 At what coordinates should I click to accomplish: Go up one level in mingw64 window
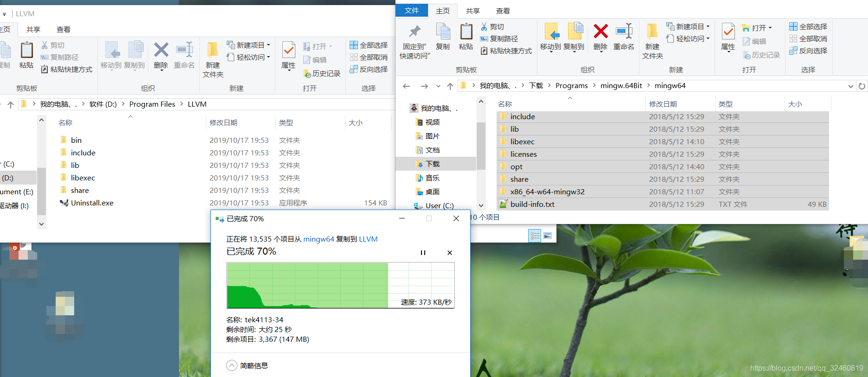click(450, 86)
